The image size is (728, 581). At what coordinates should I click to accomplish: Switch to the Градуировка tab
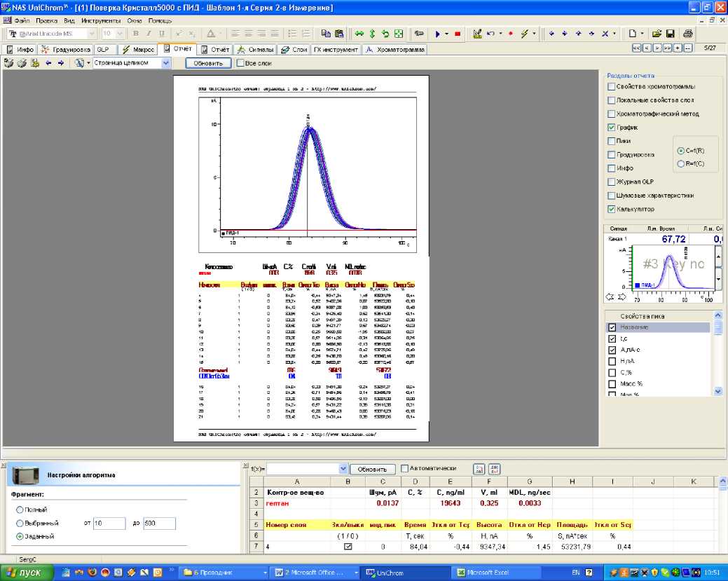[65, 49]
